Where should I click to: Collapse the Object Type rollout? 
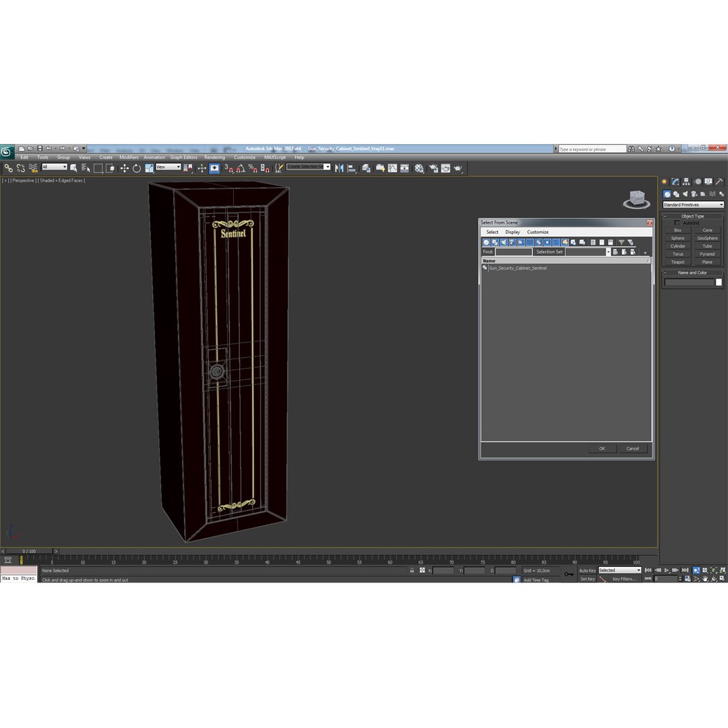tap(692, 216)
